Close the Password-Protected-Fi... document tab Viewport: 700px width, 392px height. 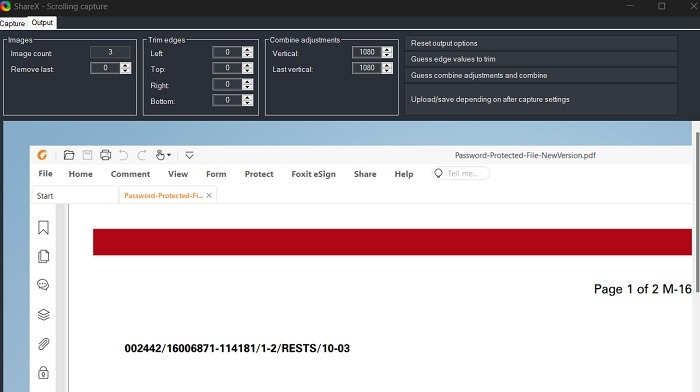pos(209,195)
